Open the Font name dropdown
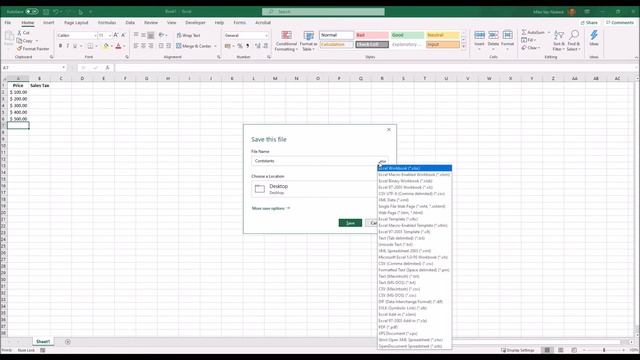This screenshot has height=360, width=640. 95,36
